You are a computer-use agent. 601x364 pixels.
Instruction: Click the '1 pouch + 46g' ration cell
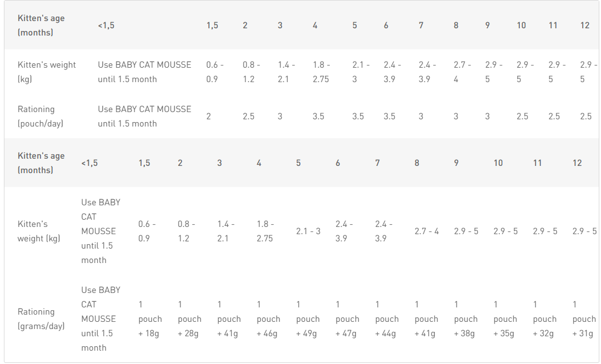point(268,318)
